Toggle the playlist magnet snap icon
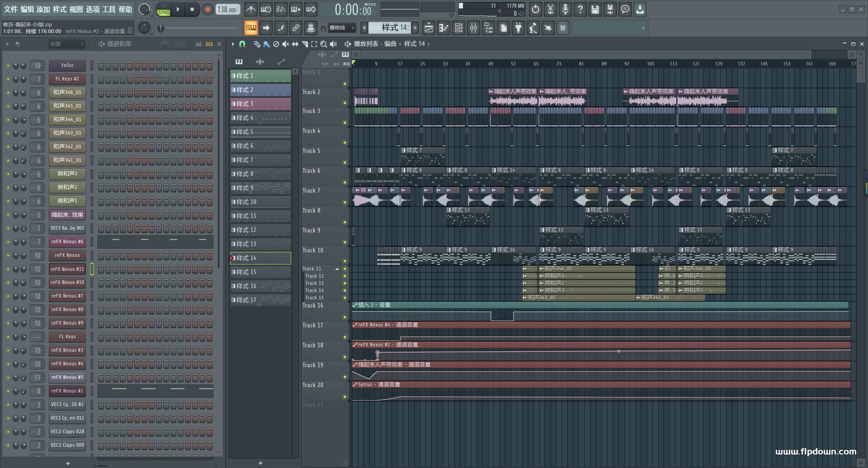The height and width of the screenshot is (468, 868). 242,44
